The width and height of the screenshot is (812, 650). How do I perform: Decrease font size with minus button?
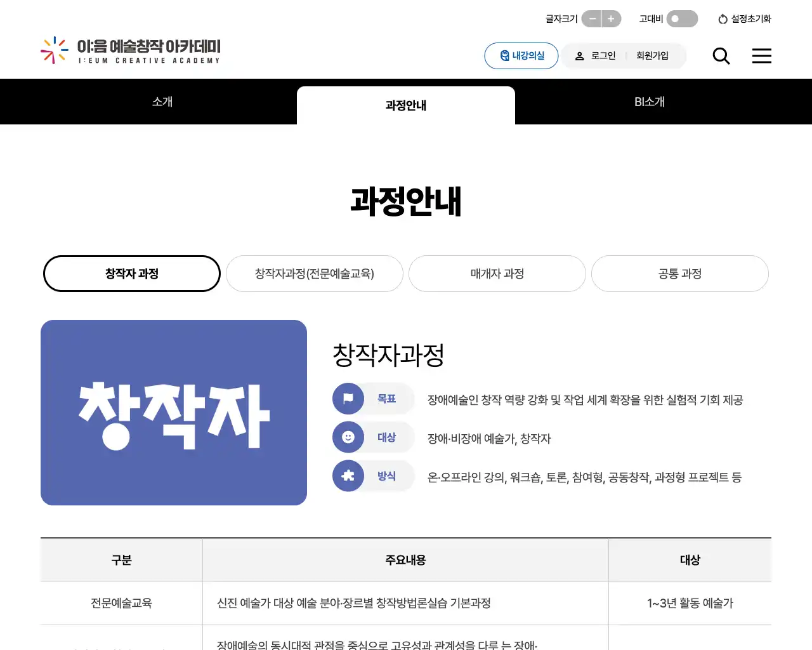point(592,19)
